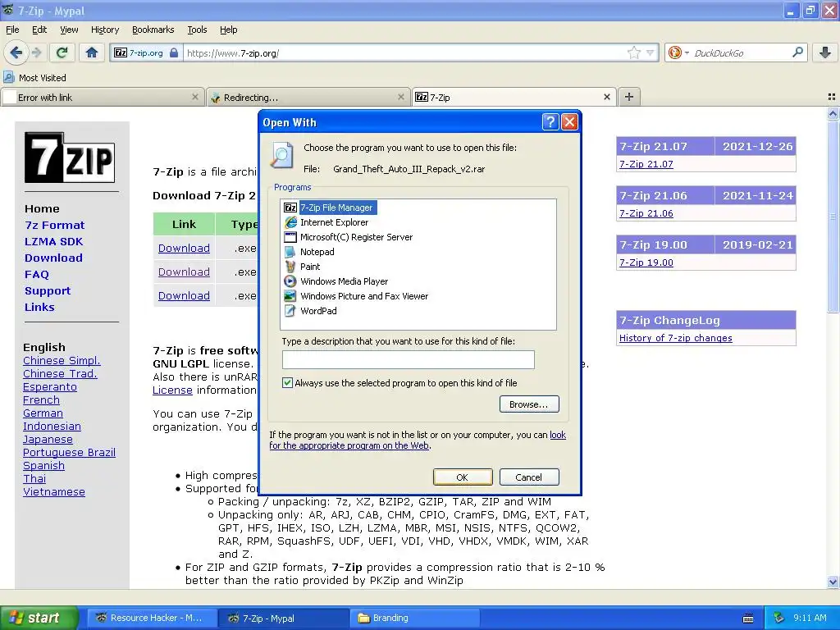
Task: Open Branding folder from taskbar
Action: pyautogui.click(x=414, y=618)
